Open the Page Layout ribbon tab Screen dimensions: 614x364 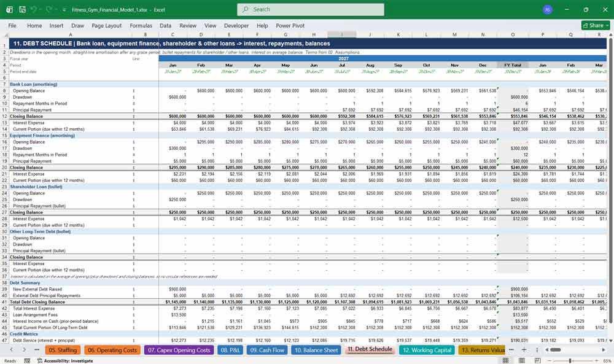(106, 25)
